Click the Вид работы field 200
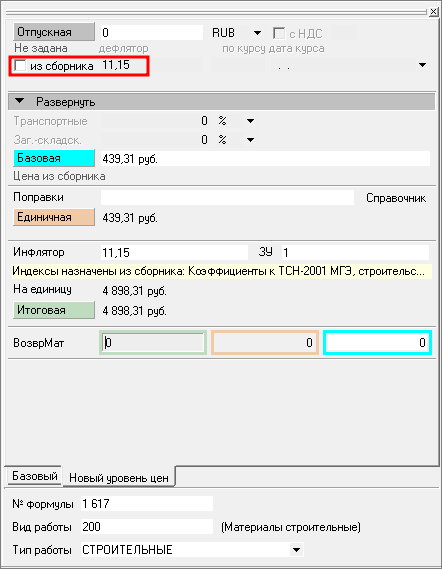The height and width of the screenshot is (569, 442). click(147, 527)
